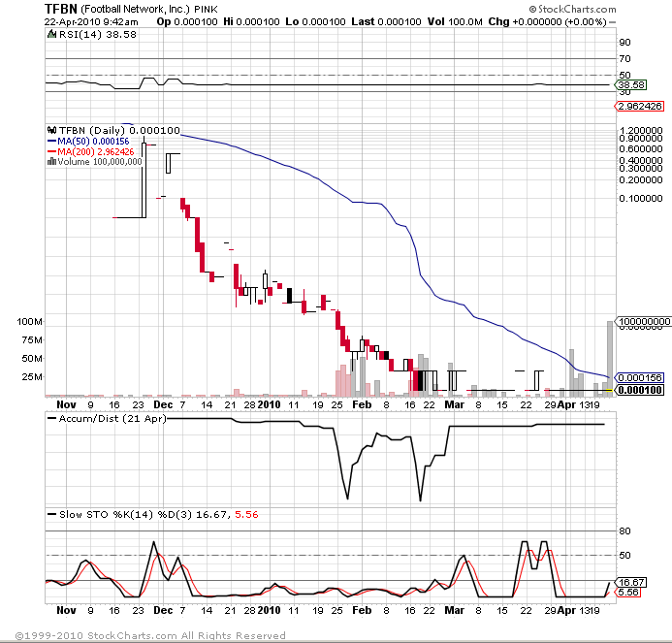672x643 pixels.
Task: Click the 1.200000 price axis label
Action: click(641, 130)
